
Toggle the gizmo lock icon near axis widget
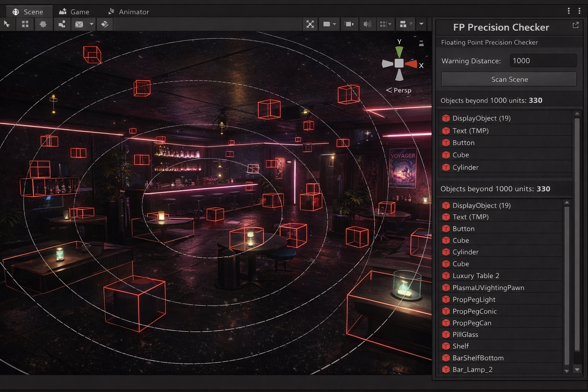(x=421, y=43)
